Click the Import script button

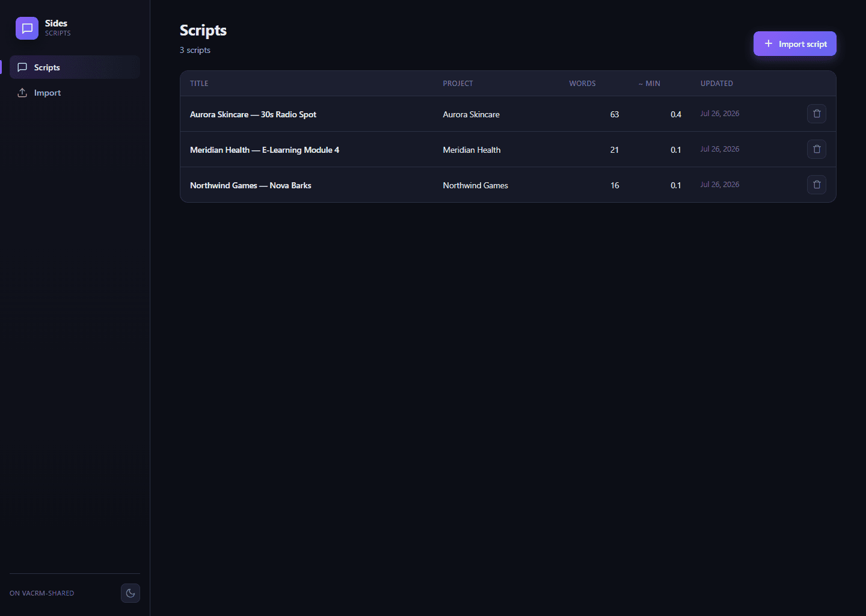click(x=795, y=44)
